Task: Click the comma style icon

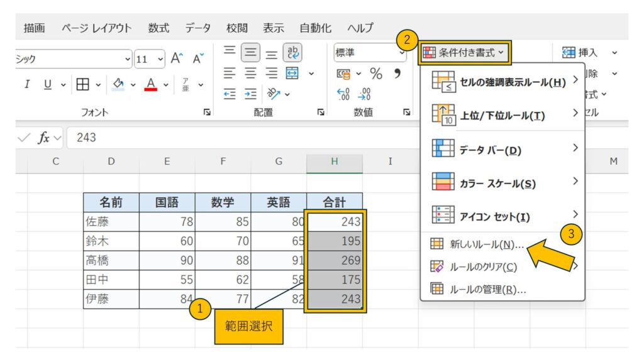Action: click(x=397, y=74)
